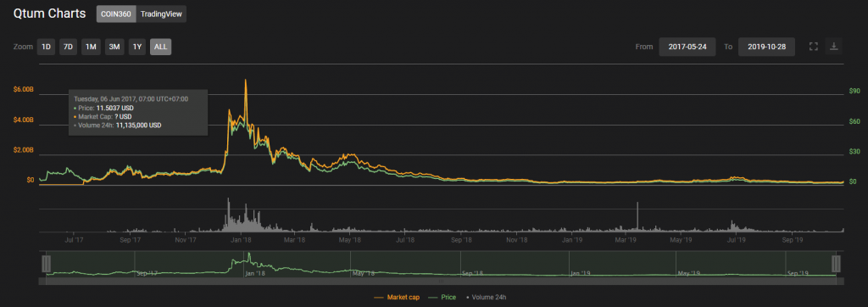Click tooltip volume value 11,135,000 USD

pyautogui.click(x=138, y=126)
